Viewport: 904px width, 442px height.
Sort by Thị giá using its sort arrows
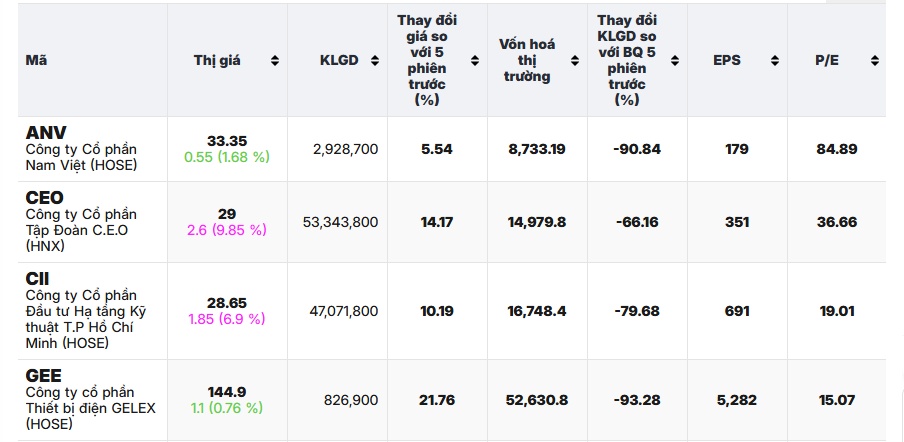click(275, 61)
